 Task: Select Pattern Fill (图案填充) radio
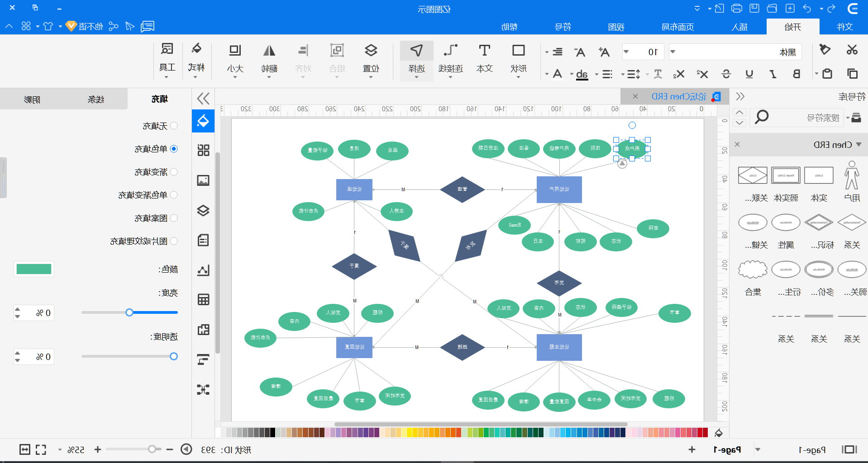click(174, 218)
